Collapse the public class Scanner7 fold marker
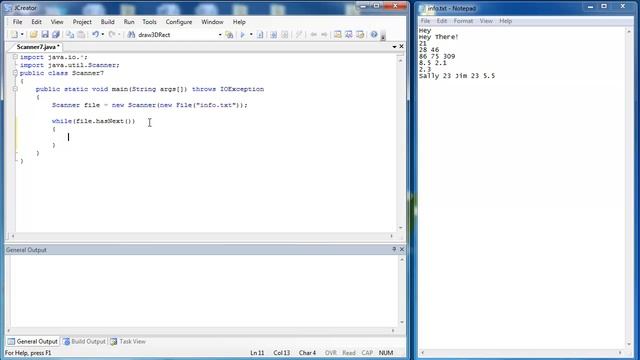Image resolution: width=640 pixels, height=360 pixels. [x=15, y=73]
